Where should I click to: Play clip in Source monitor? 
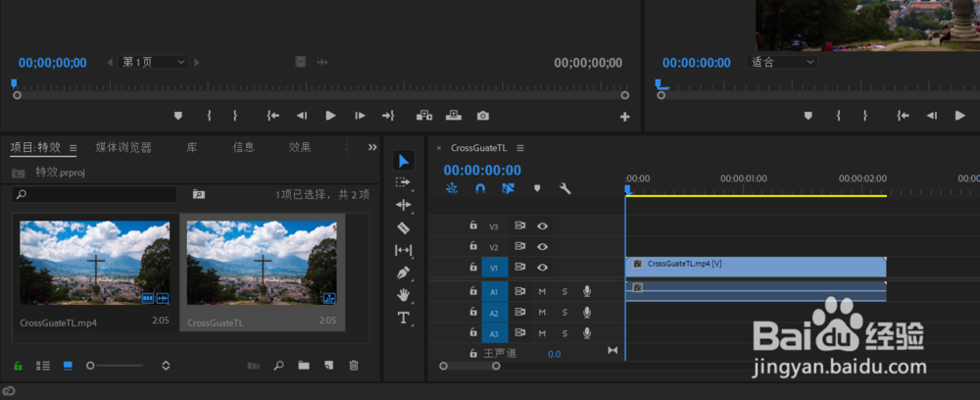tap(330, 116)
